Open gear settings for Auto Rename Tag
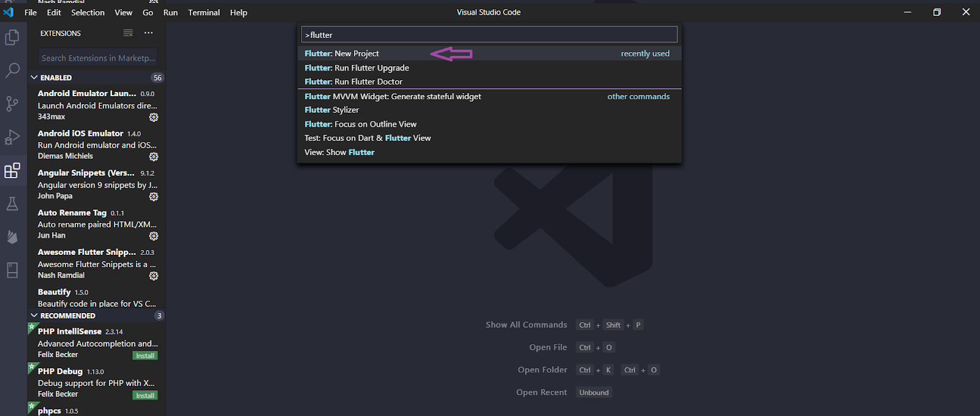The image size is (980, 416). (154, 236)
